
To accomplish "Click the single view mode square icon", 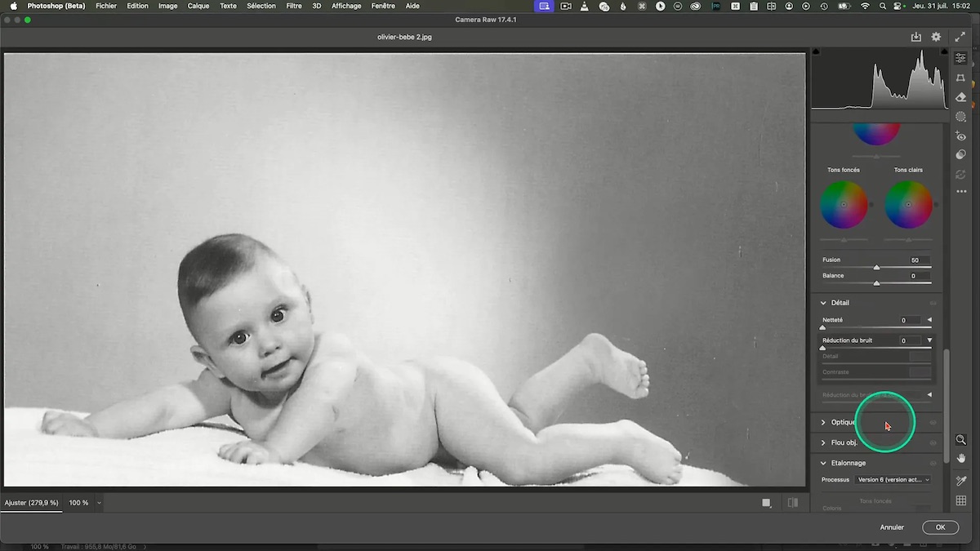I will 766,503.
